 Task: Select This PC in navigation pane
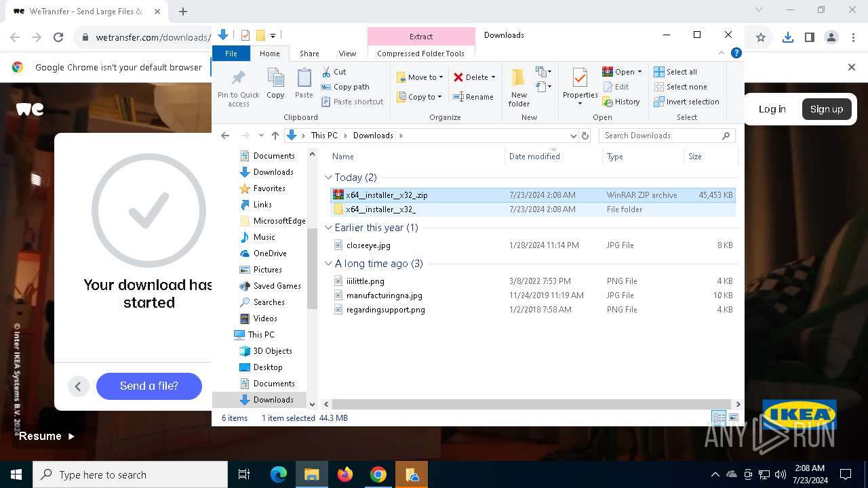pyautogui.click(x=261, y=335)
